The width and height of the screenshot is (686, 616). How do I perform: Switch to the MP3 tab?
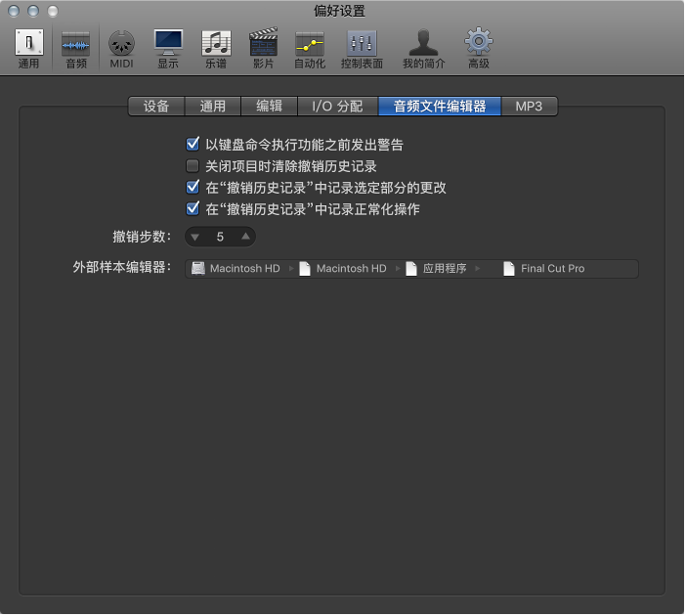(x=529, y=107)
